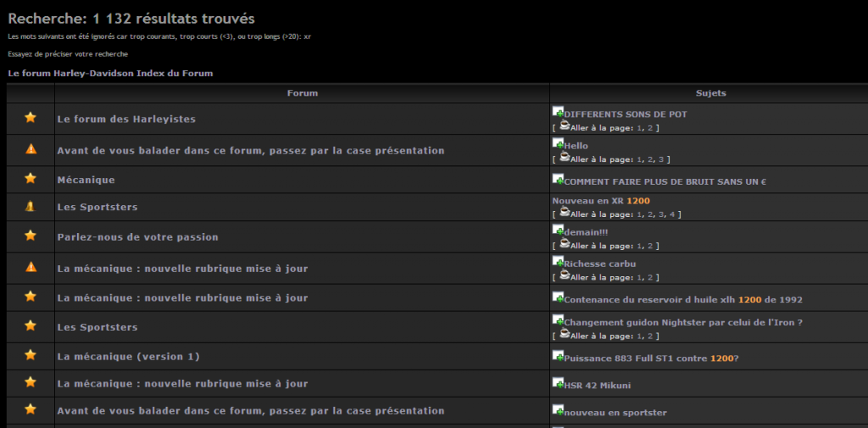The image size is (868, 428).
Task: Open topic Changement guidon Nightster par celui de l'Iron
Action: (x=683, y=323)
